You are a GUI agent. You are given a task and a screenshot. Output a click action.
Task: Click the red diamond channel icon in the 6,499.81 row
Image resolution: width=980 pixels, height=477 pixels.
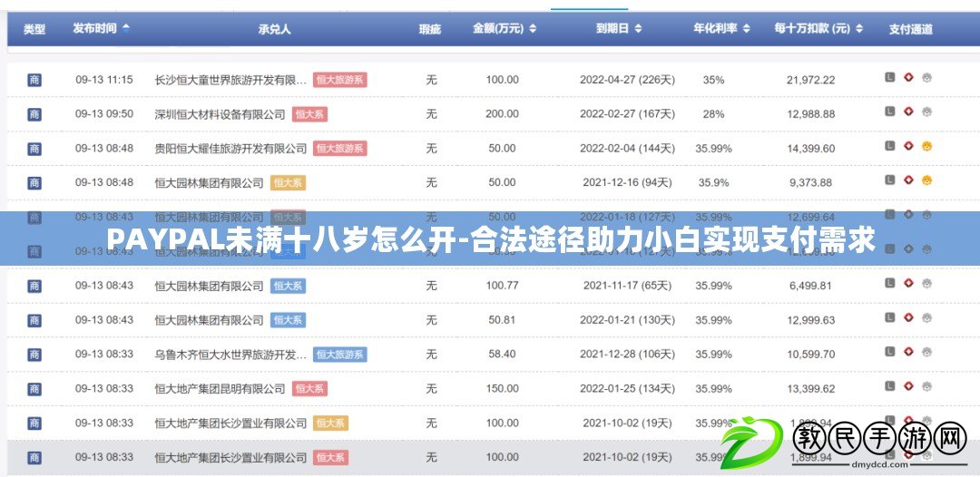(908, 284)
